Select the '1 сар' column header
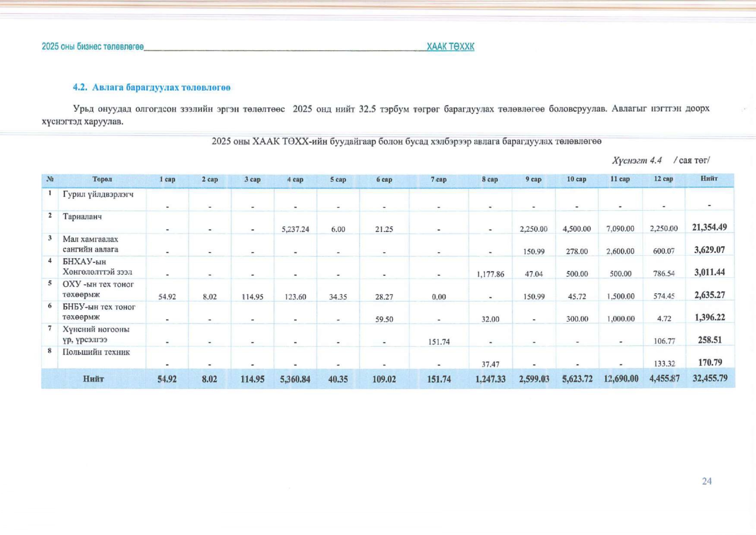 [167, 179]
